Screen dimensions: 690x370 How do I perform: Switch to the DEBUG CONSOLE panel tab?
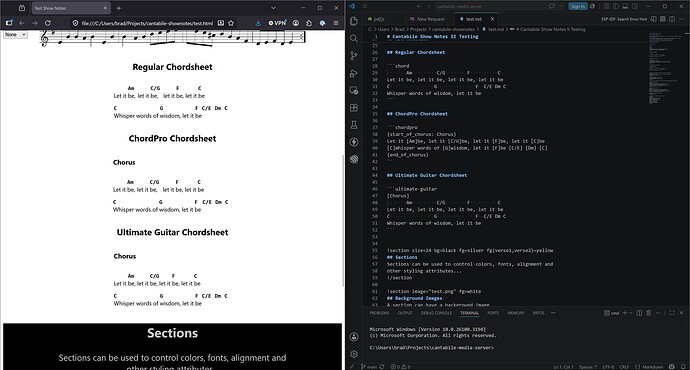tap(436, 313)
